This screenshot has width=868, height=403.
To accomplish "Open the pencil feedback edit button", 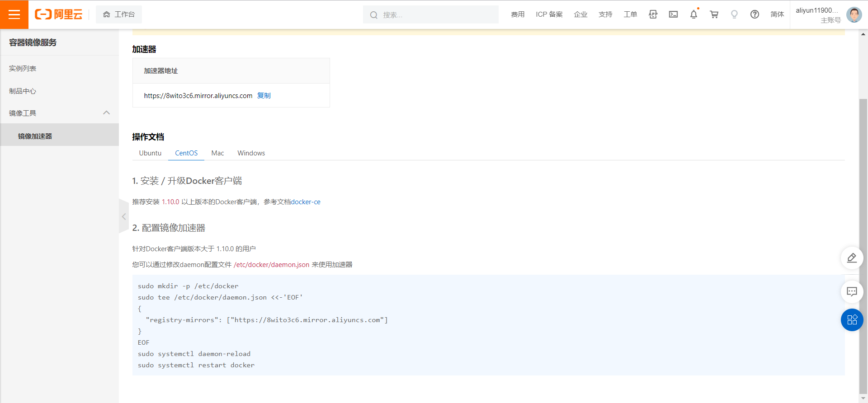I will coord(852,258).
